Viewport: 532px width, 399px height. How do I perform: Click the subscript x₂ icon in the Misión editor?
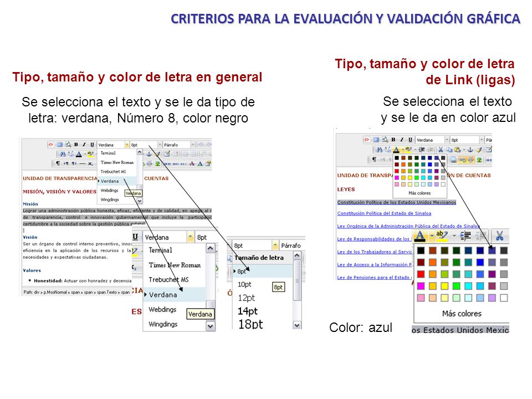(x=90, y=163)
